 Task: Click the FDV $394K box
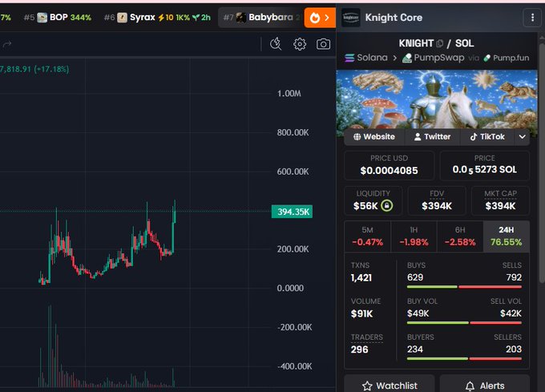(x=437, y=201)
